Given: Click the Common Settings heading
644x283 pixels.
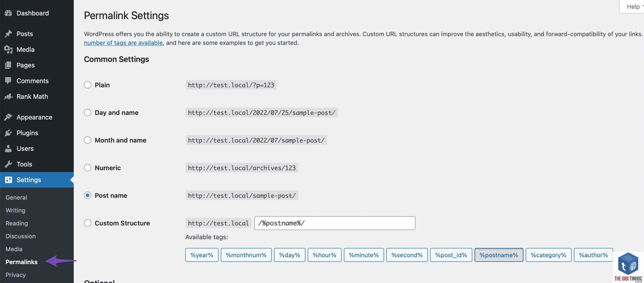Looking at the screenshot, I should point(116,59).
